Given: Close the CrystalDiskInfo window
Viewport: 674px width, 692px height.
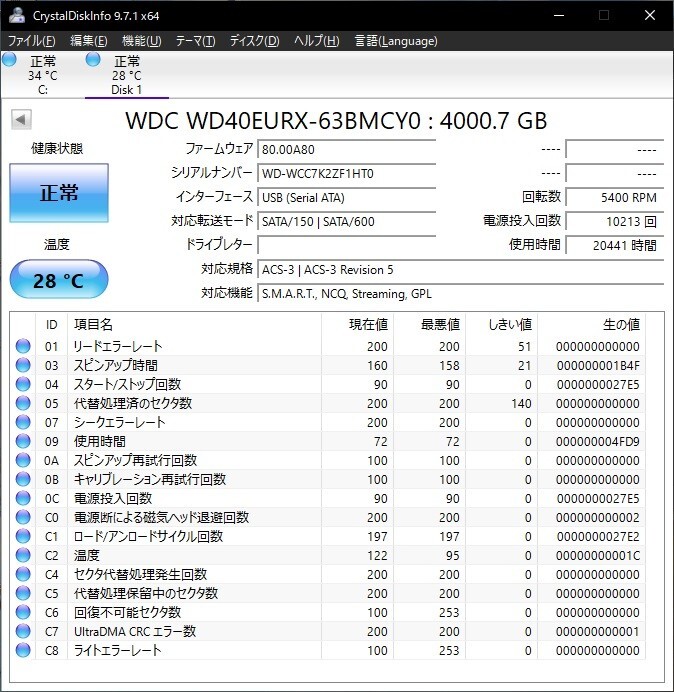Looking at the screenshot, I should [650, 15].
